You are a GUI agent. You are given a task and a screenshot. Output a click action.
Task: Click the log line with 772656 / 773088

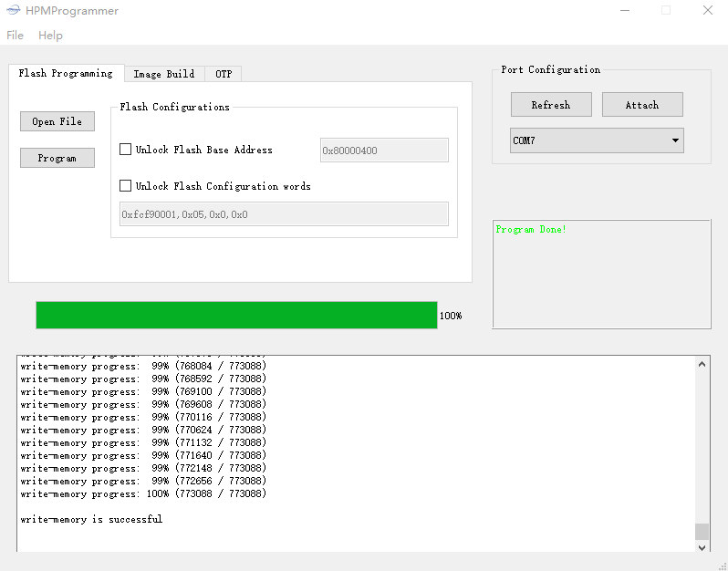pos(143,481)
